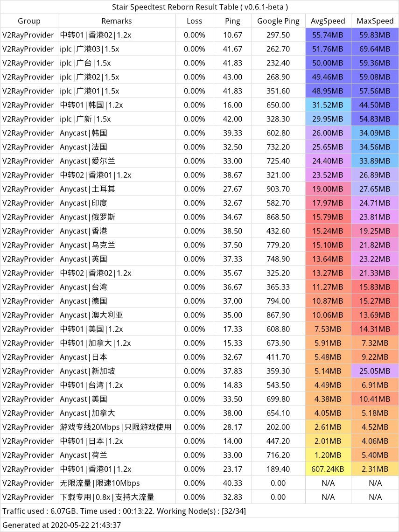The height and width of the screenshot is (532, 399).
Task: Click the remark '无限流量|限速10Mbps'
Action: tap(100, 483)
